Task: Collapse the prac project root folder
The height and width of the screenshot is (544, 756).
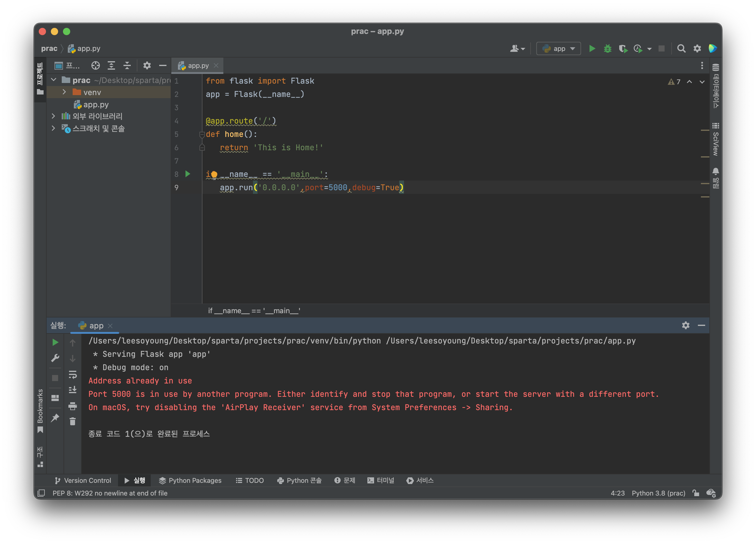Action: pyautogui.click(x=54, y=80)
